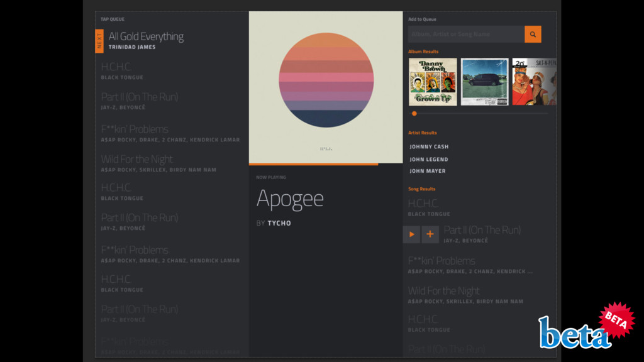Click the orange NEXT tag
The width and height of the screenshot is (644, 362).
[99, 41]
